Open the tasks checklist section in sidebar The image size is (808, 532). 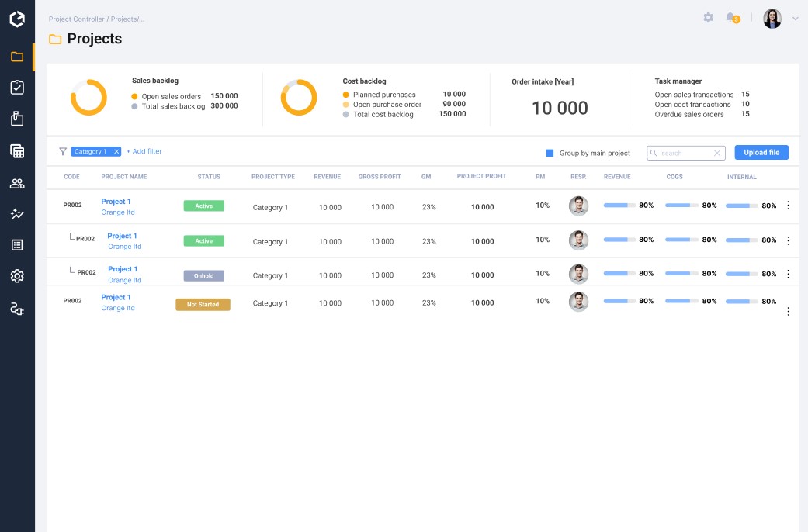point(17,87)
